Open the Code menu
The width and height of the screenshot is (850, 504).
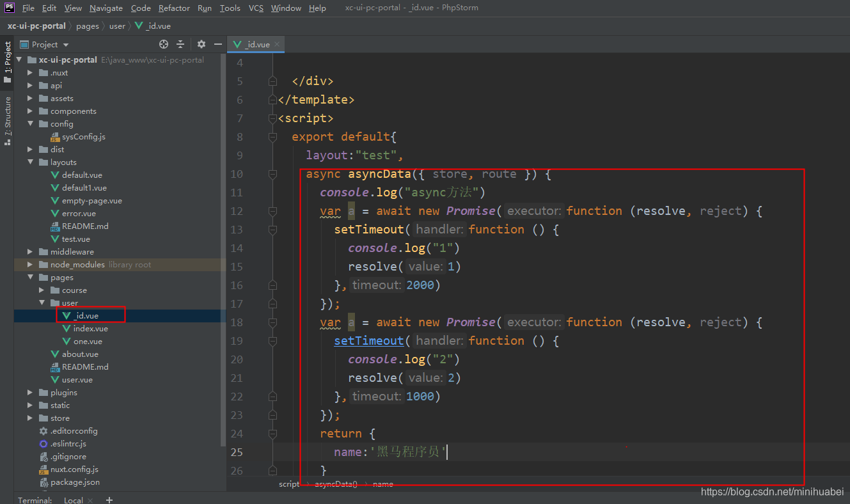click(x=141, y=8)
